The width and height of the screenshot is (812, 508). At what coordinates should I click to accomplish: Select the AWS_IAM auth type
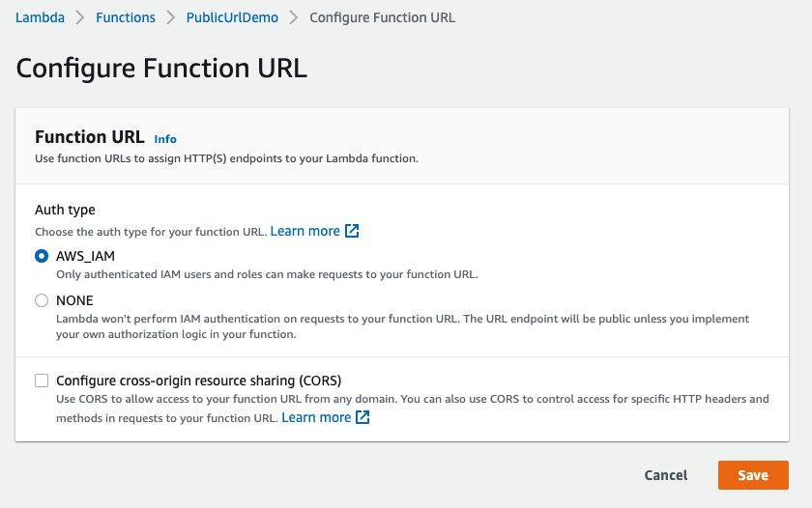click(x=42, y=256)
